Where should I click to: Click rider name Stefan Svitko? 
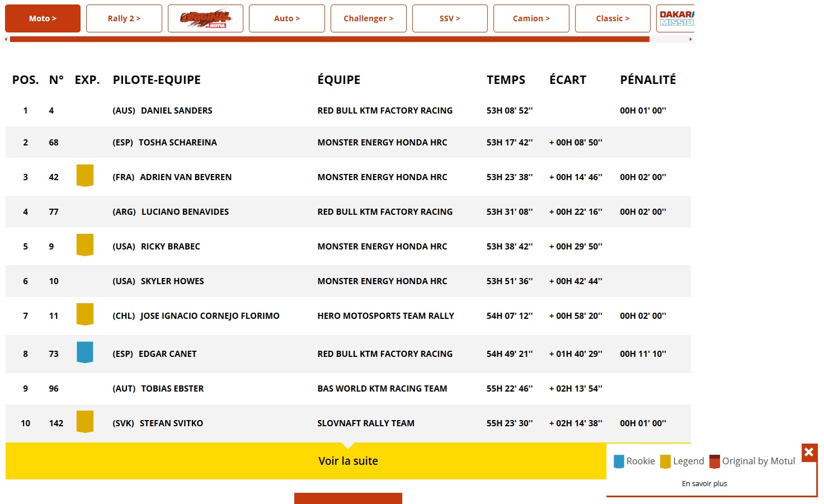171,423
